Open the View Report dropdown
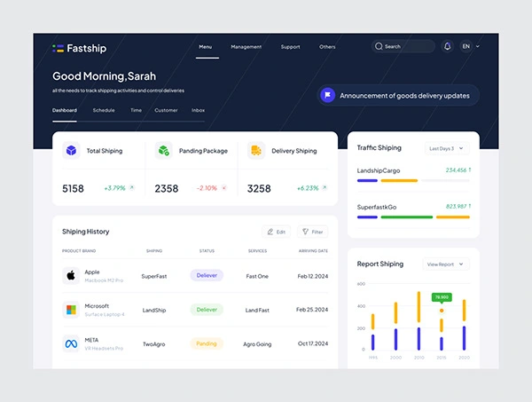 446,264
